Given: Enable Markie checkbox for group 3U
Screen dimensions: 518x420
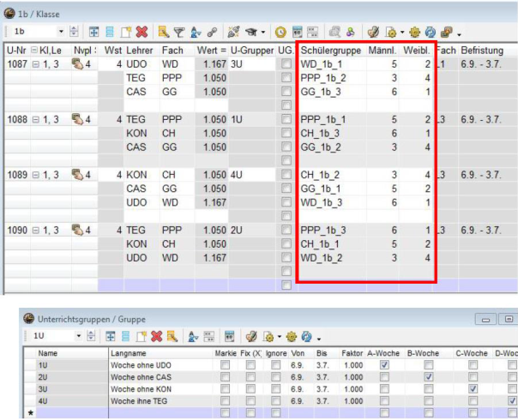Looking at the screenshot, I should tap(225, 388).
